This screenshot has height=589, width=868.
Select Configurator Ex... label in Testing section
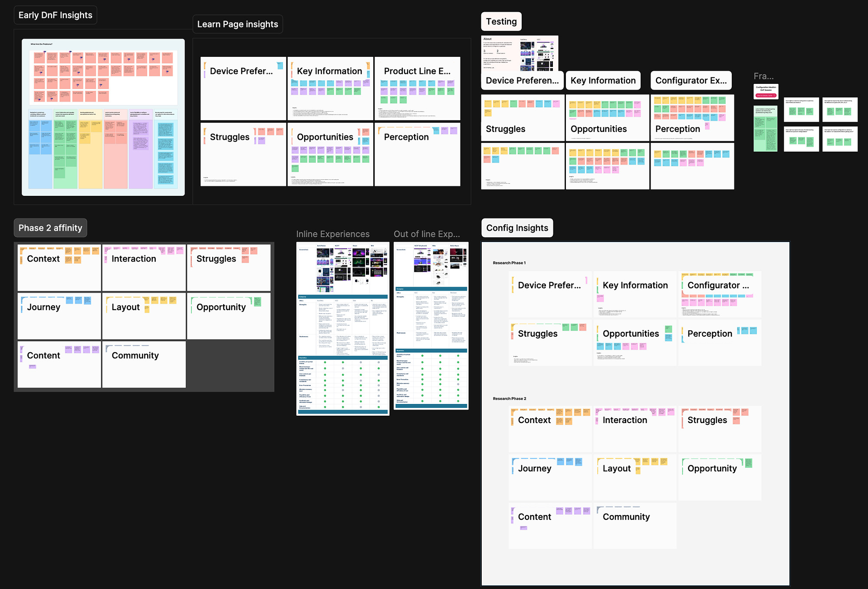[691, 81]
